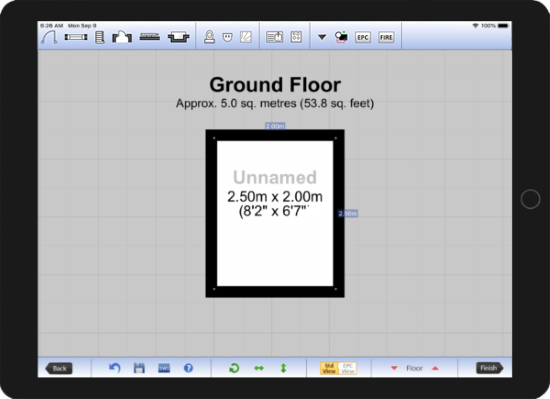The image size is (550, 399).
Task: Tap the Unnamed room label
Action: [275, 177]
